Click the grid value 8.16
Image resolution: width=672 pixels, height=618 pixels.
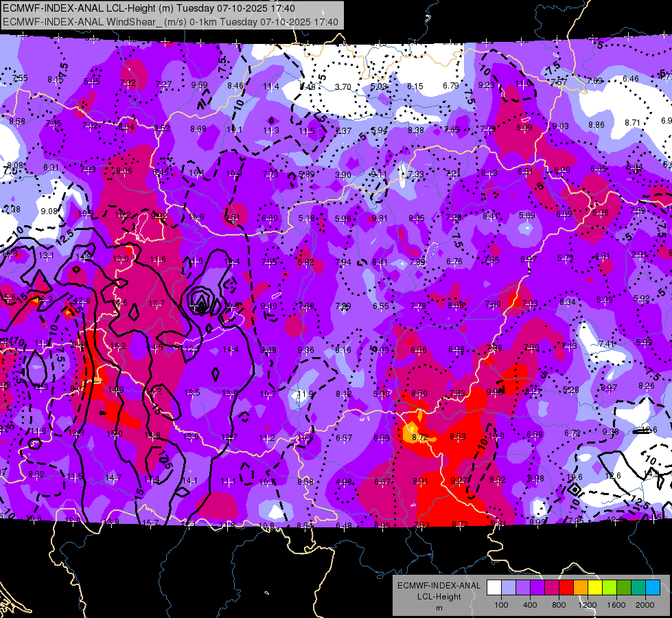click(x=343, y=350)
